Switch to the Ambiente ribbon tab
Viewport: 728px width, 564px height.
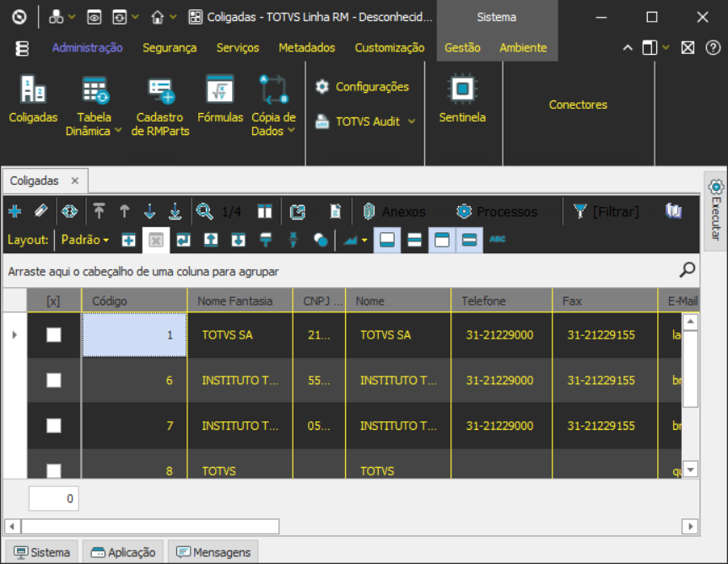click(523, 48)
